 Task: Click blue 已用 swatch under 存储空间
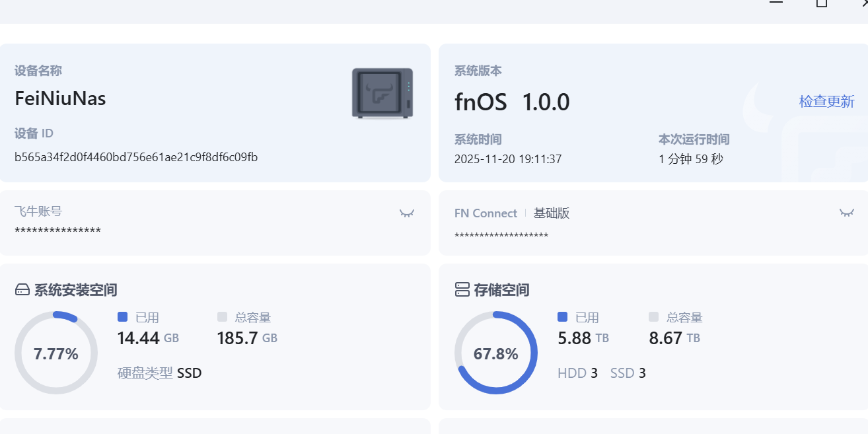click(x=562, y=317)
